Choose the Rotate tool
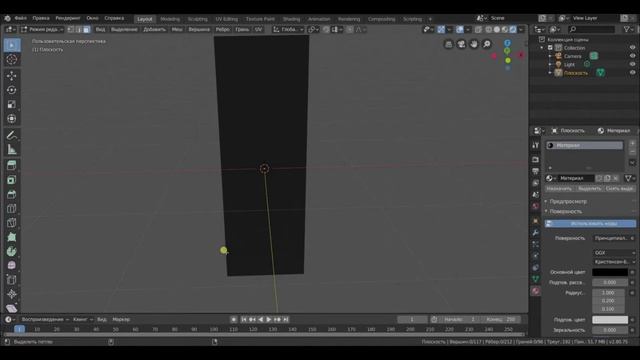 (x=12, y=90)
